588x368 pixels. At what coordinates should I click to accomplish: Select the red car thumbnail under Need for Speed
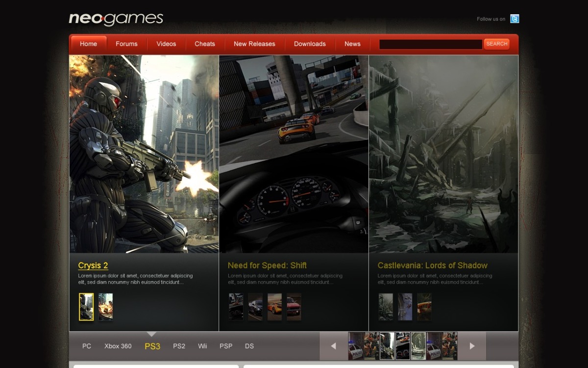[x=294, y=307]
